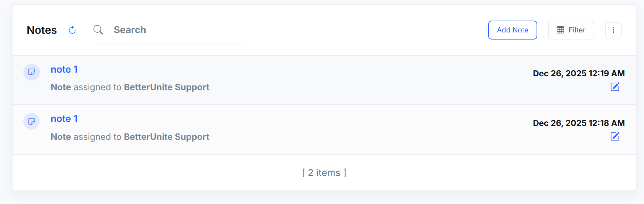Click the 2 items count label
This screenshot has width=644, height=204.
[324, 173]
